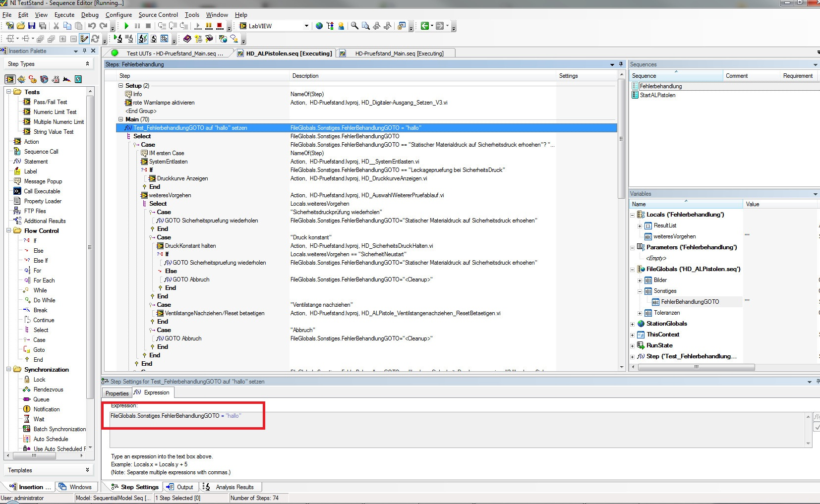This screenshot has height=504, width=820.
Task: Click the Undo arrow in toolbar
Action: click(x=92, y=26)
